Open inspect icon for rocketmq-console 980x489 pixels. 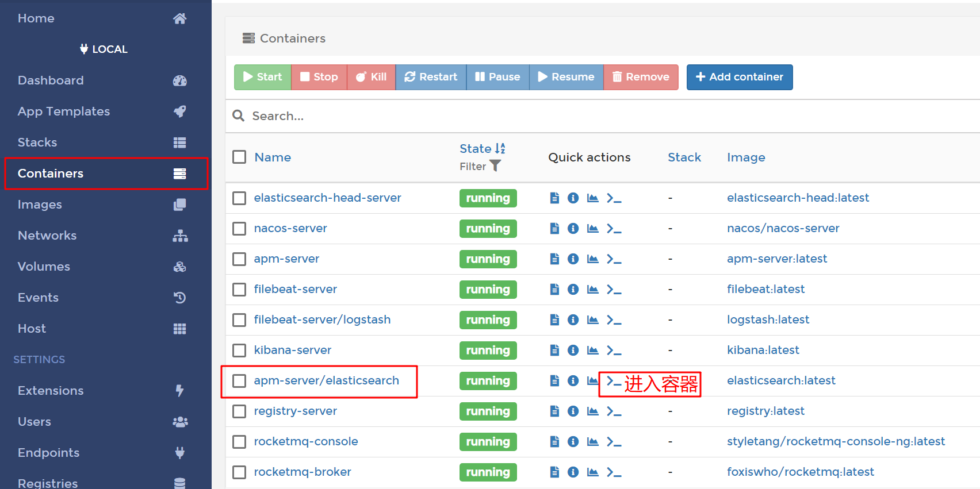pyautogui.click(x=573, y=442)
